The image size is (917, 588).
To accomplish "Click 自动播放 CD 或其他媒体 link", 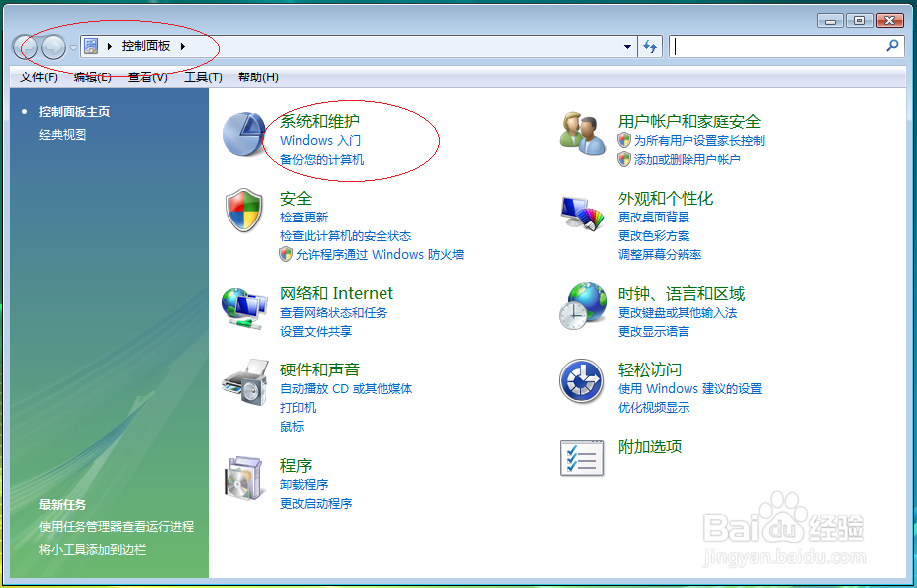I will point(346,389).
